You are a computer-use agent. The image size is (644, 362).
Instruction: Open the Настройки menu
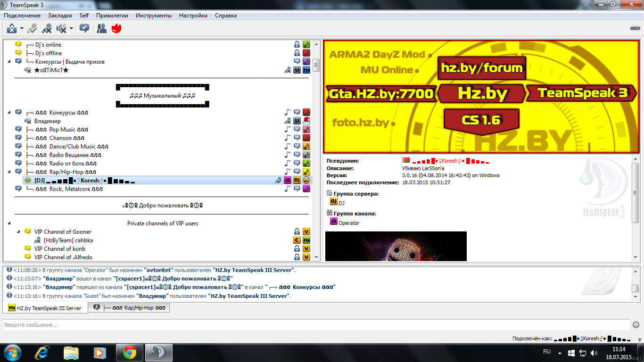pos(193,16)
